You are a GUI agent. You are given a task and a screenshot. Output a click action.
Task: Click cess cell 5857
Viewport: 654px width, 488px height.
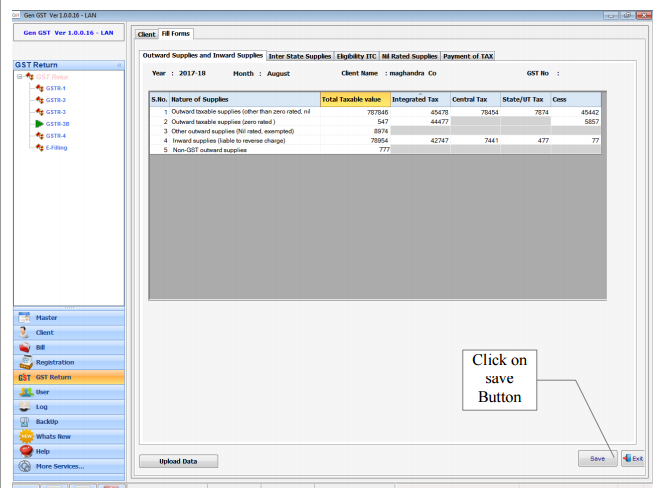point(576,121)
